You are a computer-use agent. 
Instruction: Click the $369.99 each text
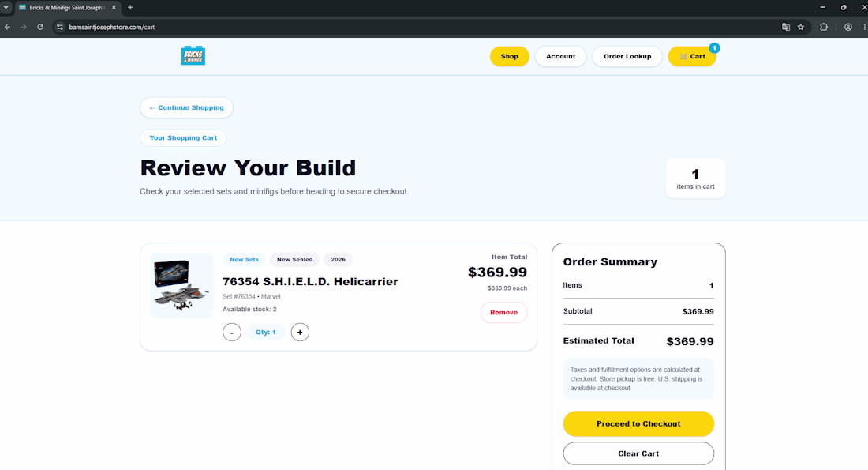(x=507, y=288)
